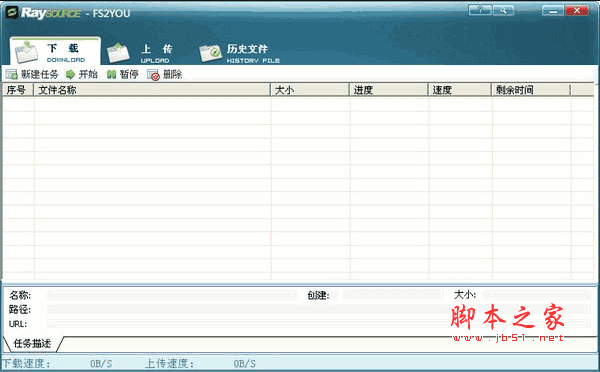Image resolution: width=600 pixels, height=372 pixels.
Task: Sort by 序号 column header
Action: point(18,90)
